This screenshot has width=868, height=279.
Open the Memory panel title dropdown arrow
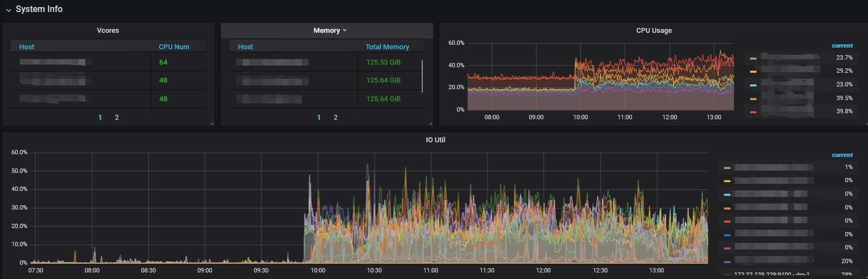(x=345, y=31)
